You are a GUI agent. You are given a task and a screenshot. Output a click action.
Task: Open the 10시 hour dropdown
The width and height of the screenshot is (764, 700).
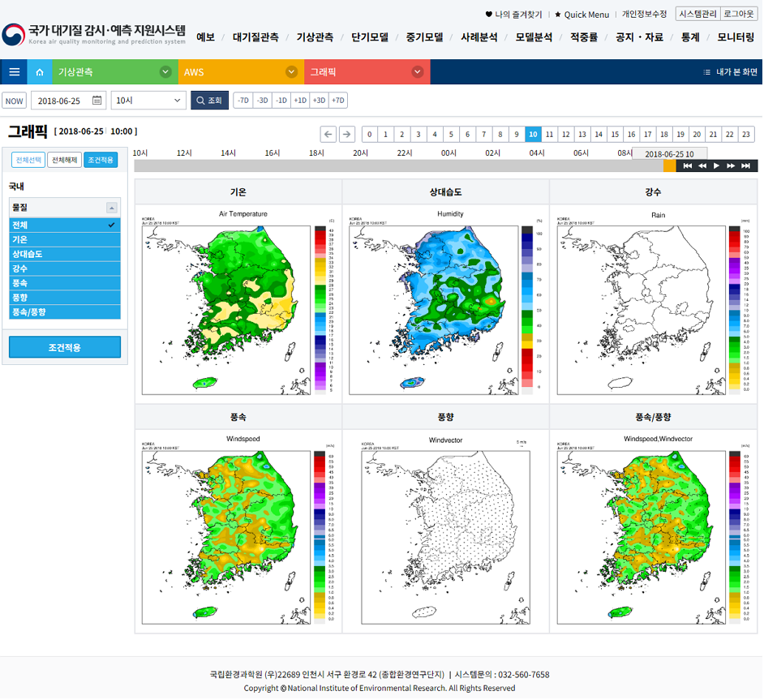148,101
